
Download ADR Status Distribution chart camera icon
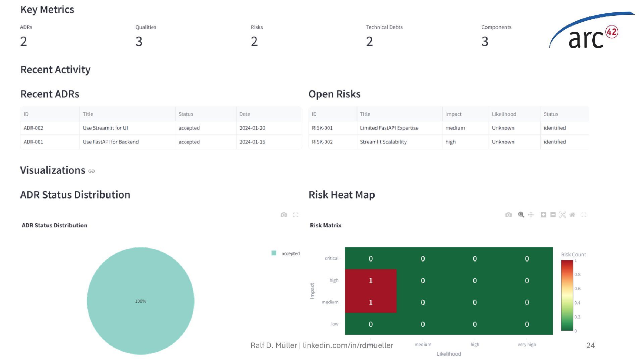pos(284,215)
